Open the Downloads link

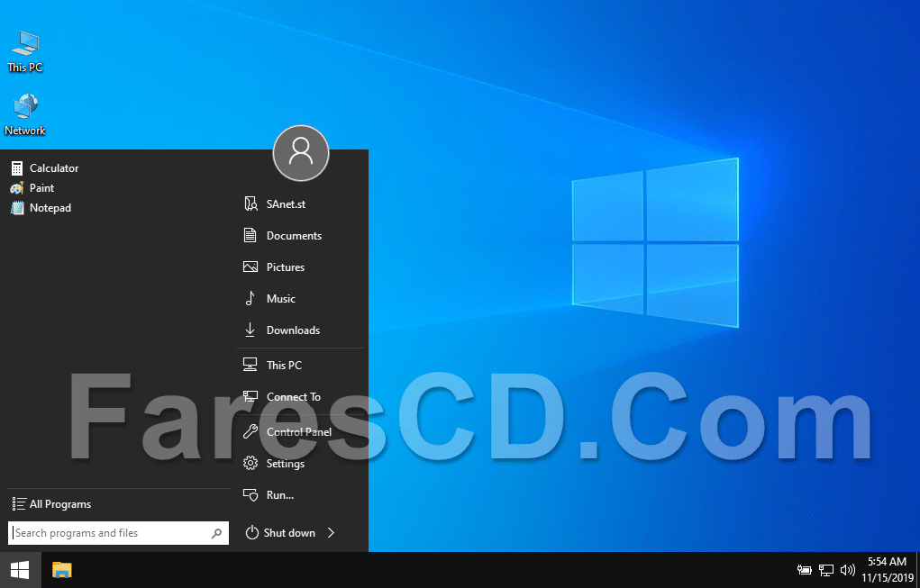(294, 330)
